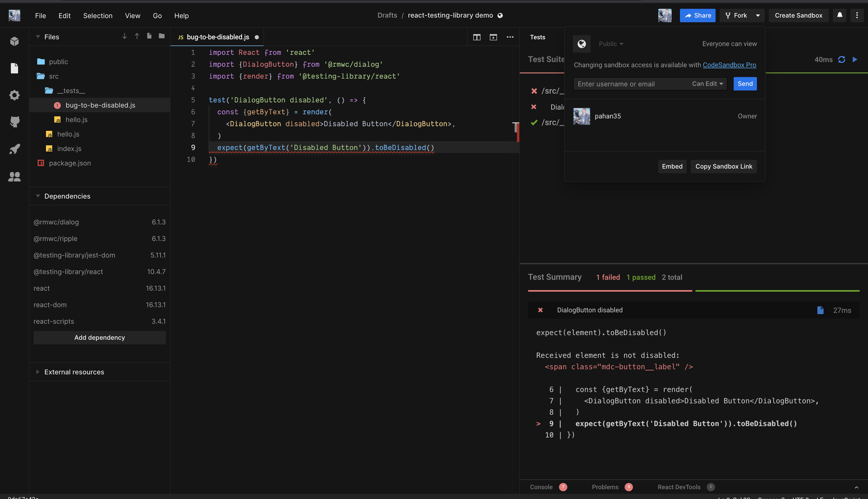Click the failed X icon on DialogButton disabled result

click(540, 310)
